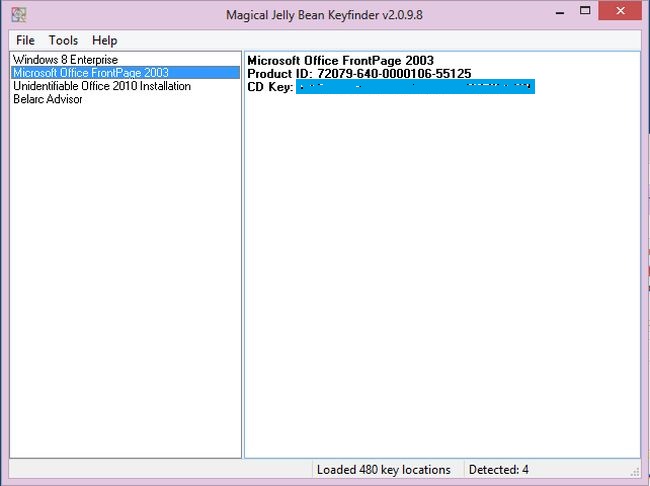Image resolution: width=650 pixels, height=486 pixels.
Task: Maximize the Keyfinder window
Action: (x=585, y=11)
